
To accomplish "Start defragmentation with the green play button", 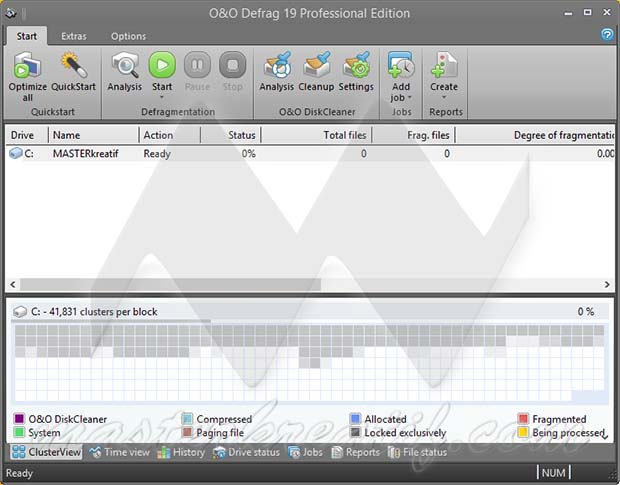I will [x=162, y=65].
